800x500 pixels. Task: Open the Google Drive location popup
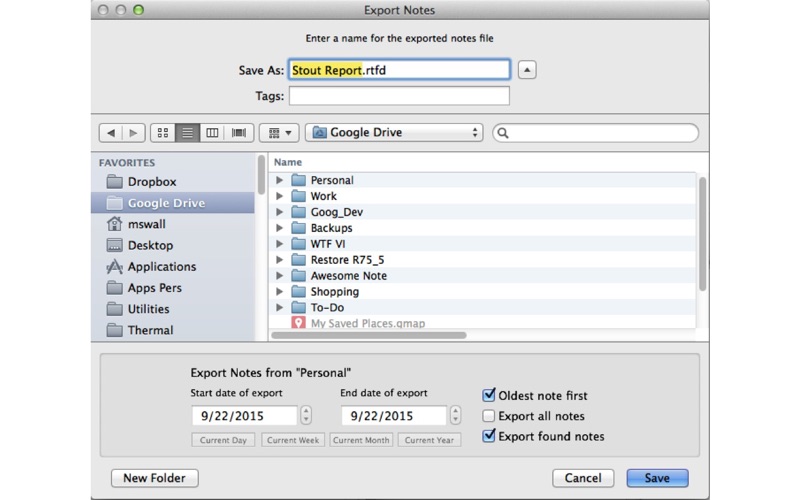[x=394, y=133]
